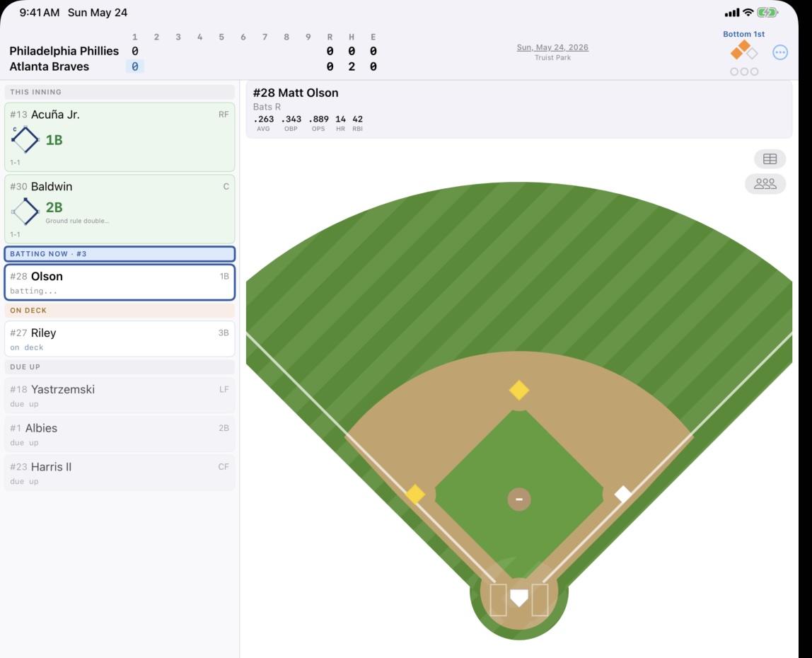Image resolution: width=812 pixels, height=658 pixels.
Task: Open Acuña Jr. base path diamond
Action: (x=25, y=139)
